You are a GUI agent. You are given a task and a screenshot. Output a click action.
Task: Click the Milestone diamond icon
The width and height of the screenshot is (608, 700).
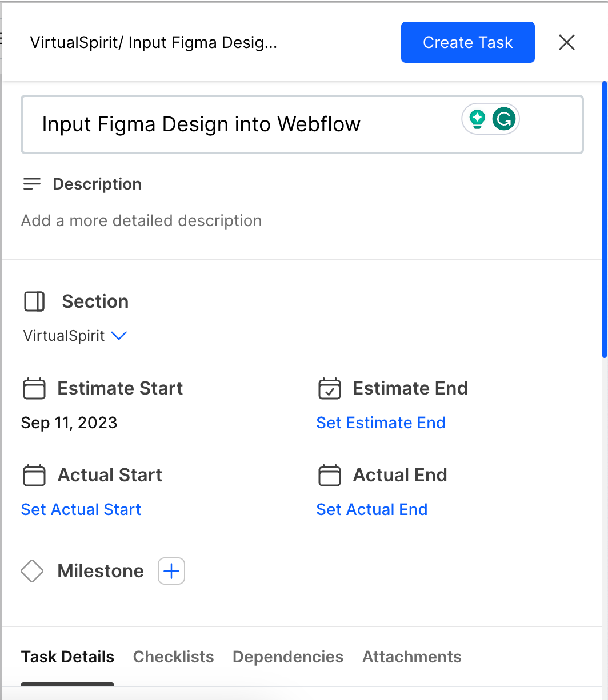click(x=32, y=571)
